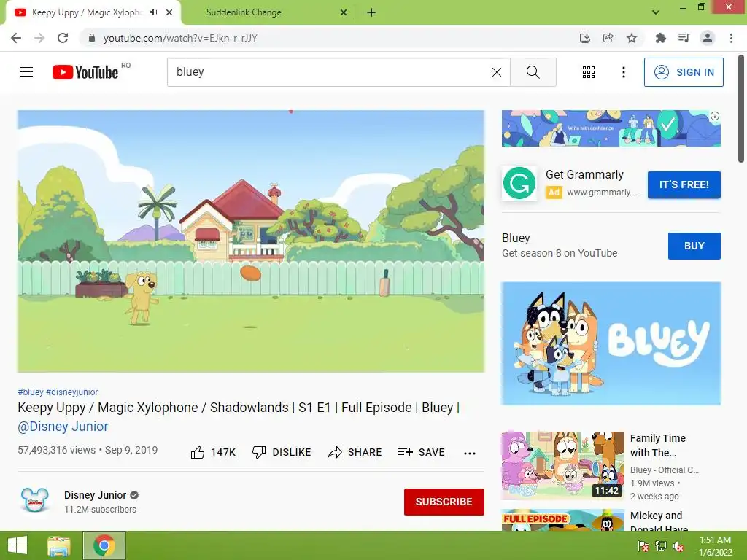
Task: Share the video
Action: (x=355, y=452)
